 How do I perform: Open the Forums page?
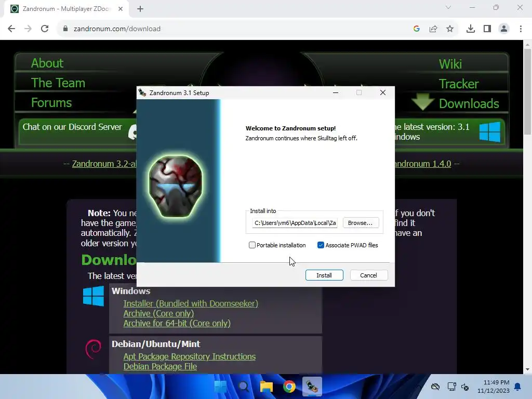click(51, 102)
